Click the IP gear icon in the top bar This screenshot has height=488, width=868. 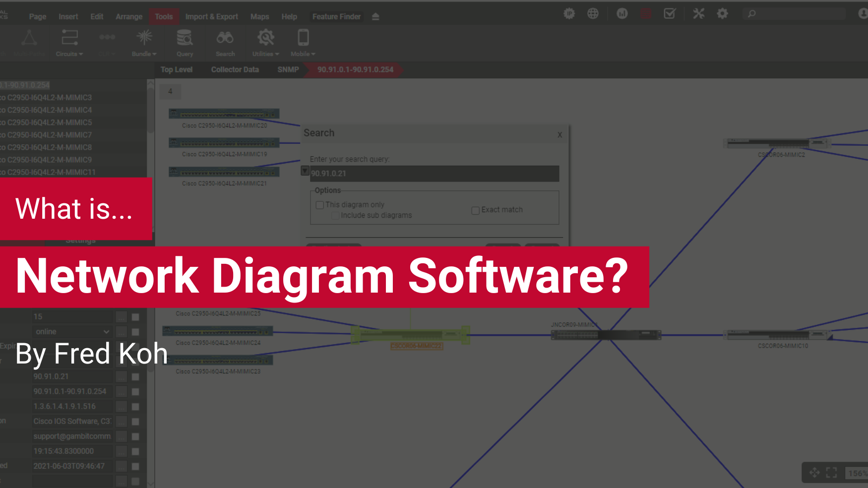[568, 13]
